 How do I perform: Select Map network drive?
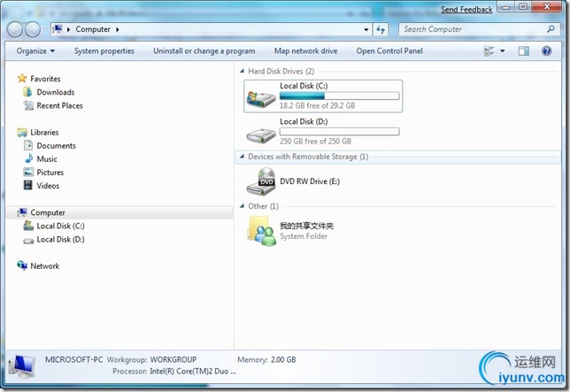305,50
